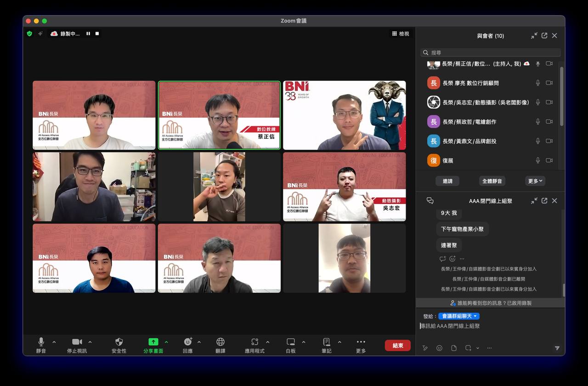
Task: Expand audio options arrow next to 靜音
Action: [x=54, y=342]
